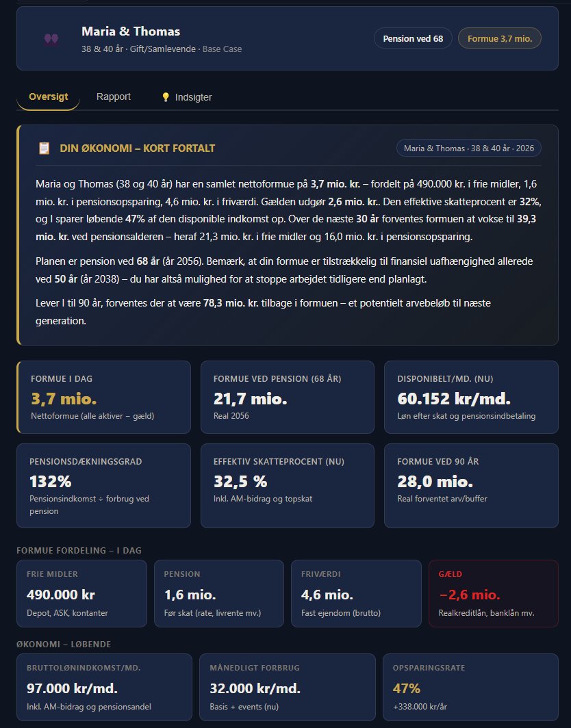Click the purple hearts avatar icon
This screenshot has height=728, width=571.
click(51, 39)
